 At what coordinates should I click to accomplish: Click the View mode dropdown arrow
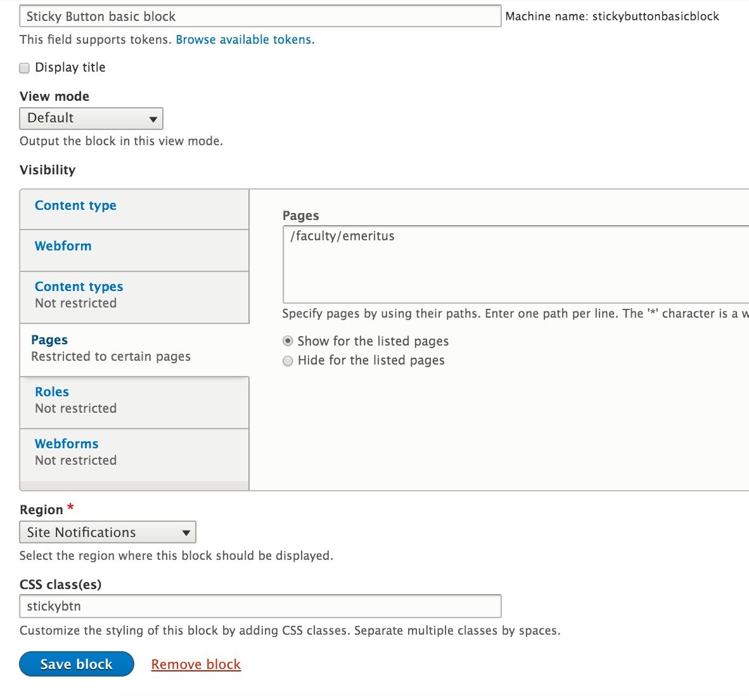(153, 118)
